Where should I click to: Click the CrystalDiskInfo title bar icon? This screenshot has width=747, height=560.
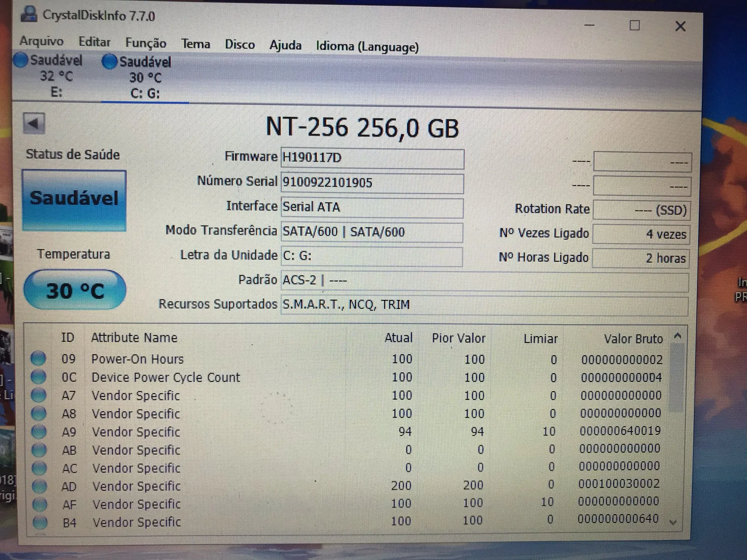click(29, 15)
